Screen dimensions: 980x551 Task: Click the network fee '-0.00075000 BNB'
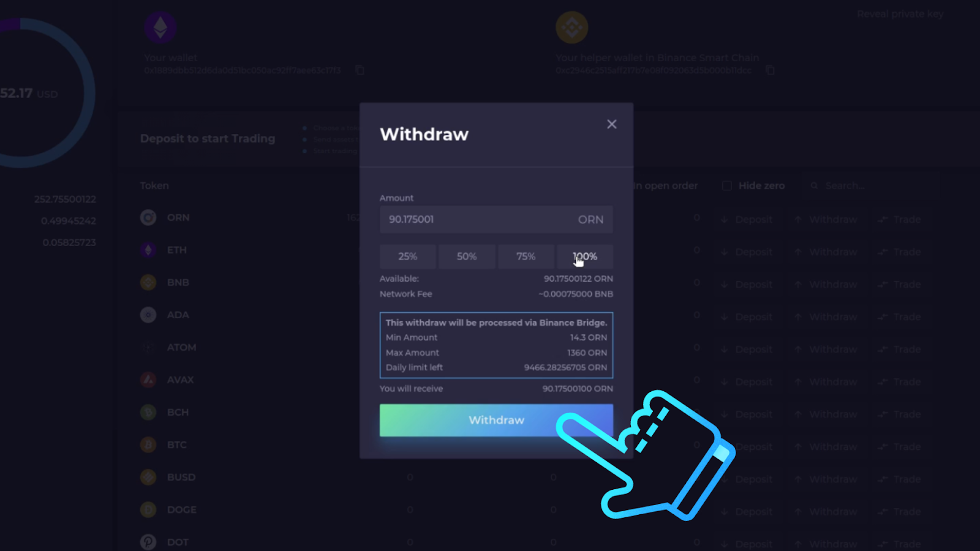click(576, 294)
